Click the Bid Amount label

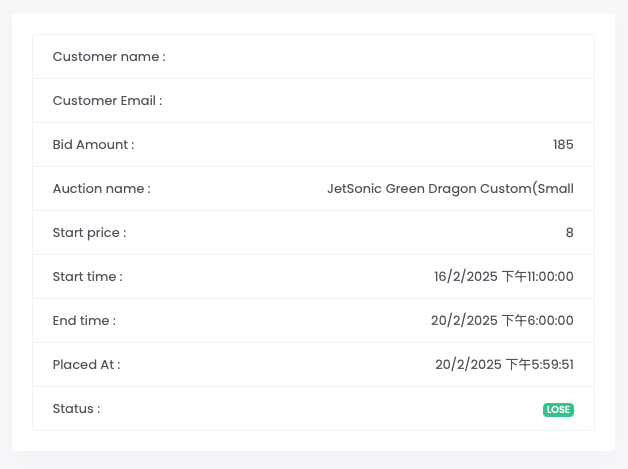tap(93, 145)
